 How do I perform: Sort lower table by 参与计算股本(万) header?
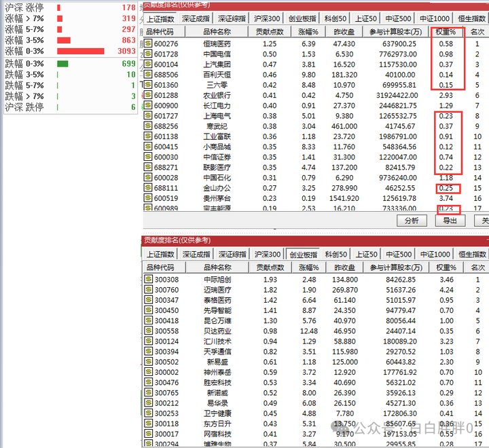(396, 267)
